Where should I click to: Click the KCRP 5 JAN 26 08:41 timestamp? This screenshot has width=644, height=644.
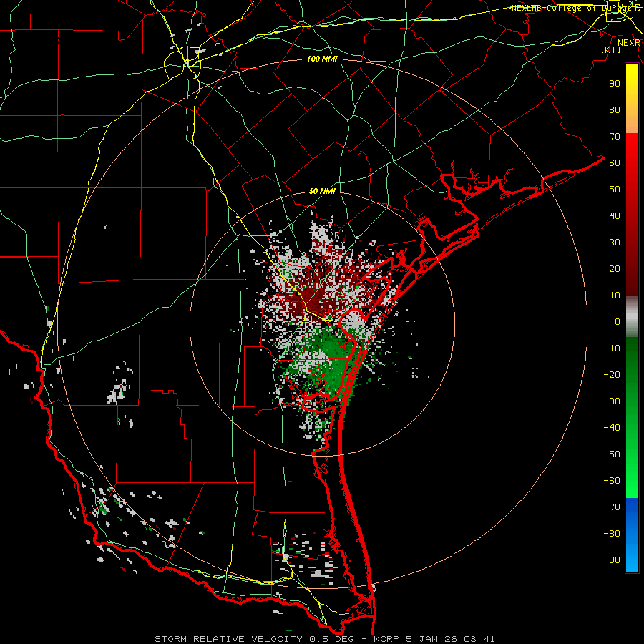(x=434, y=639)
